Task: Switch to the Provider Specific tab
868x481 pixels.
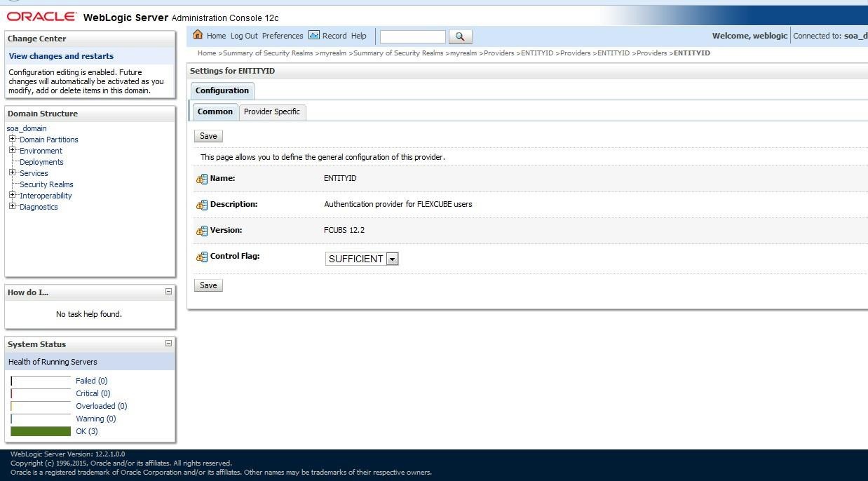Action: [x=271, y=111]
